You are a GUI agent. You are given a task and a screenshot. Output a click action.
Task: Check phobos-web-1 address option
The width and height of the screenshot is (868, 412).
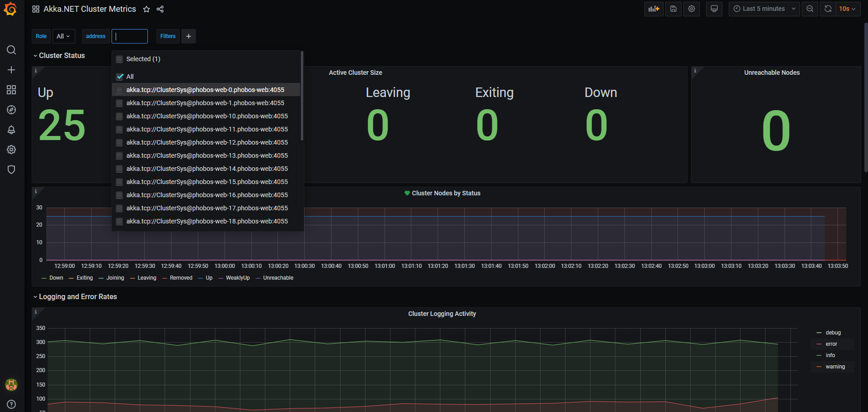pyautogui.click(x=119, y=103)
